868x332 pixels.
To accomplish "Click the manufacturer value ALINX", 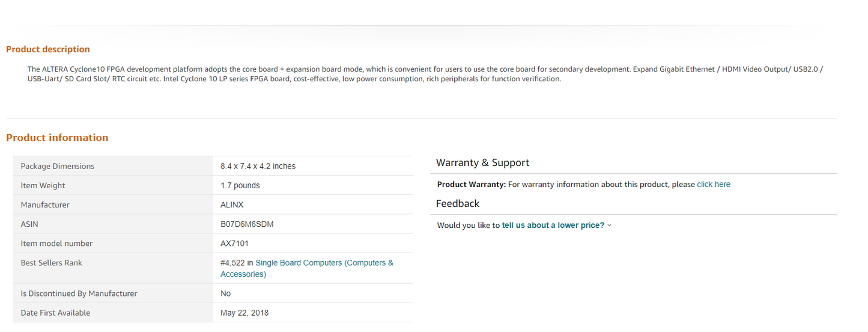I will pos(232,205).
